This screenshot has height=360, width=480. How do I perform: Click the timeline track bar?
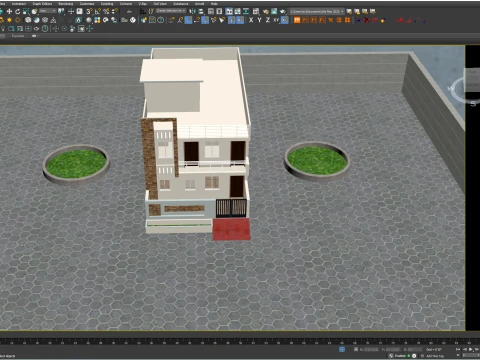(240, 342)
